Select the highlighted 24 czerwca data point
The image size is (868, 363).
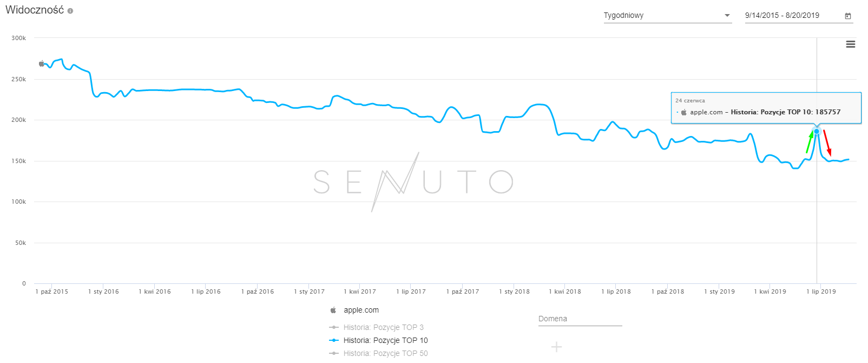817,131
